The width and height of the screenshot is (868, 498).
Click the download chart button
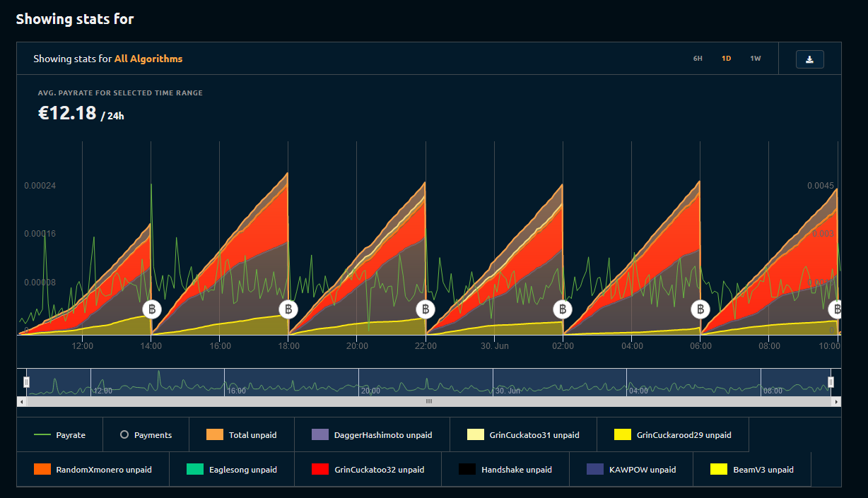809,59
